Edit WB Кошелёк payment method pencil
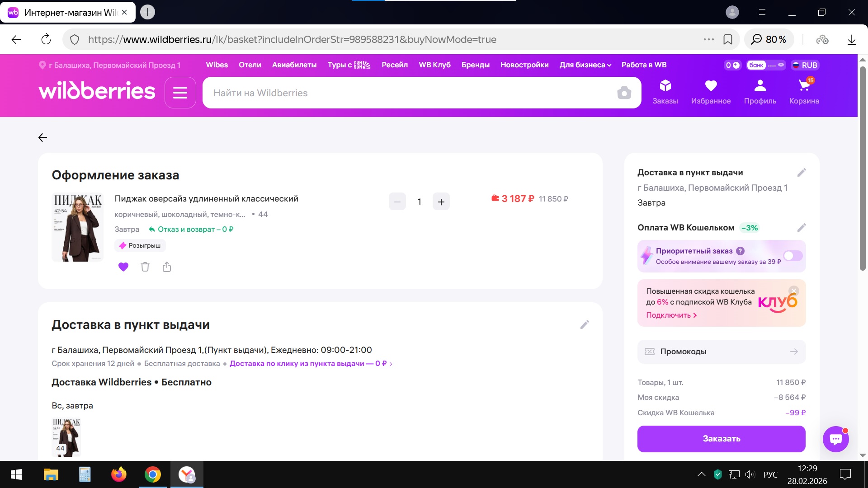This screenshot has height=488, width=868. pos(801,228)
